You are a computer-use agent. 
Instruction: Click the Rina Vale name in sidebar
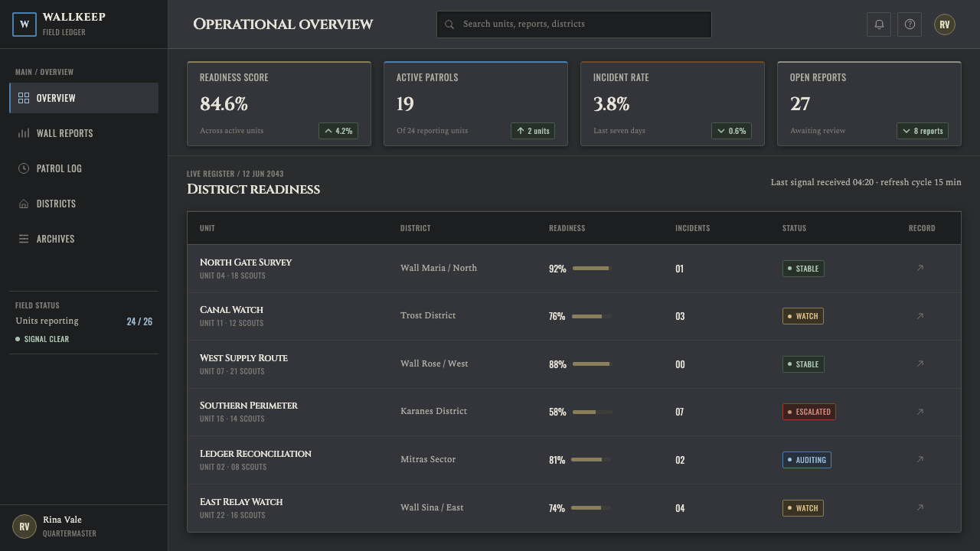(x=62, y=520)
